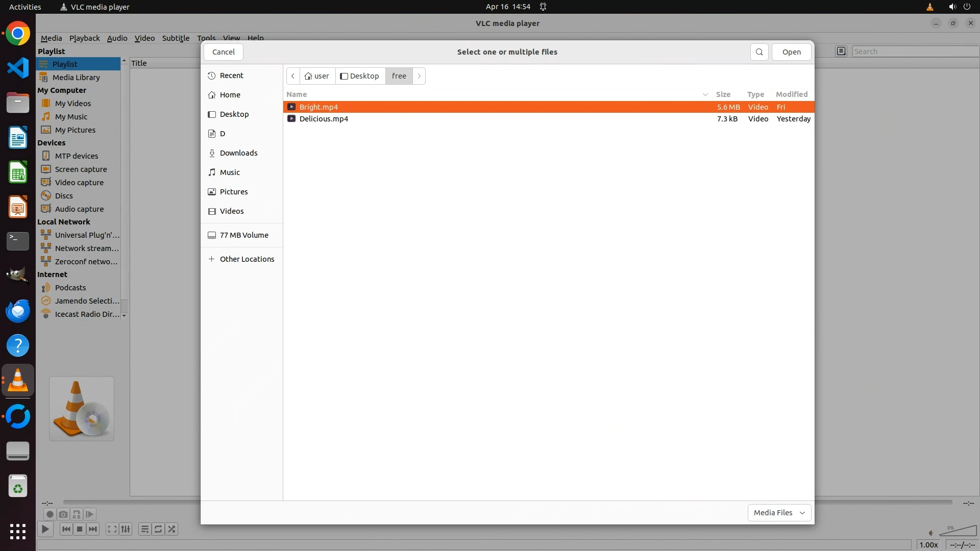Open the Playback menu
Viewport: 980px width, 551px height.
point(84,38)
